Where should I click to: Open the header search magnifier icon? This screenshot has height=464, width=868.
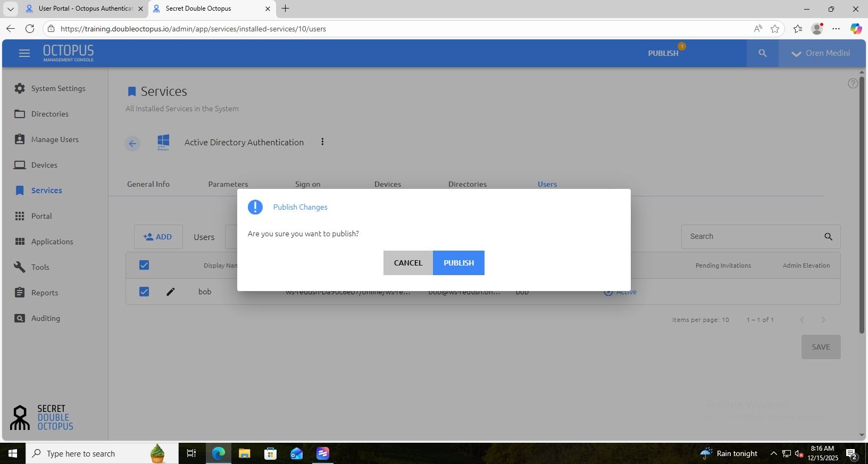coord(762,53)
